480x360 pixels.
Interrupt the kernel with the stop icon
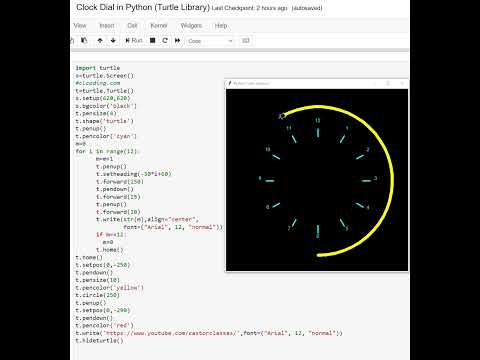pos(153,40)
